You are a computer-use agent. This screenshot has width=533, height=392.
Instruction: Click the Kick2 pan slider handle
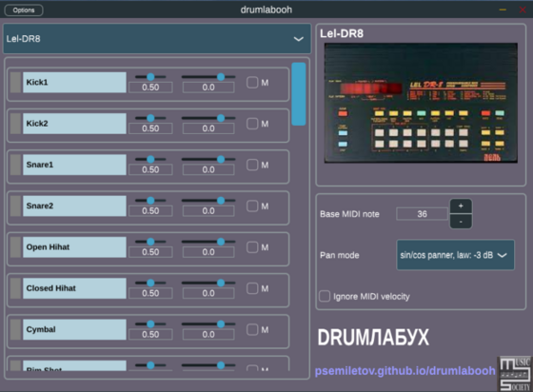221,118
